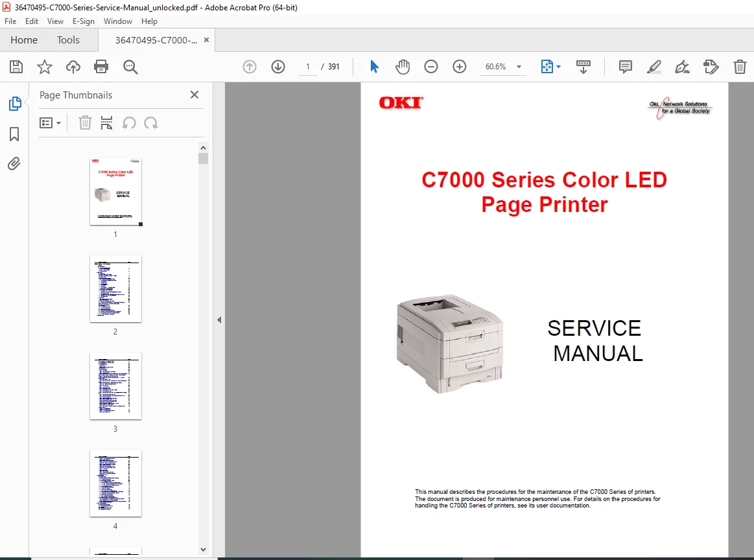The height and width of the screenshot is (560, 754).
Task: Click the Network Solutions slogan logo
Action: coord(679,107)
